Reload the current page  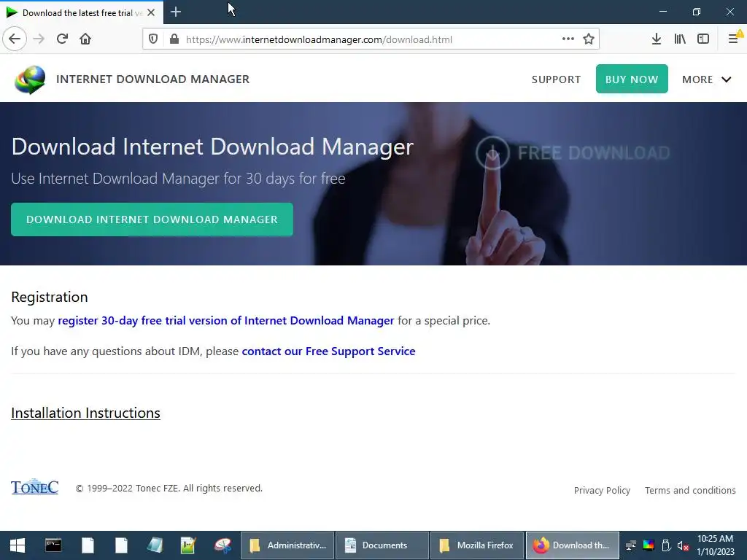(x=62, y=39)
